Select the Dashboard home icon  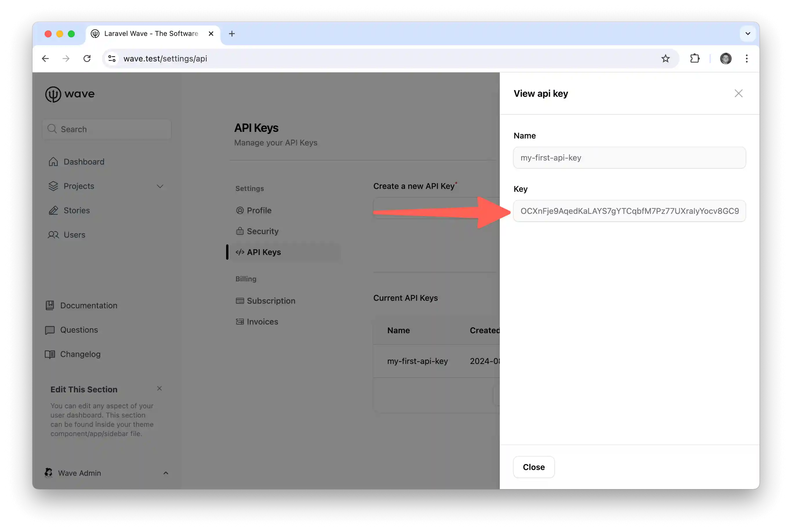click(53, 161)
